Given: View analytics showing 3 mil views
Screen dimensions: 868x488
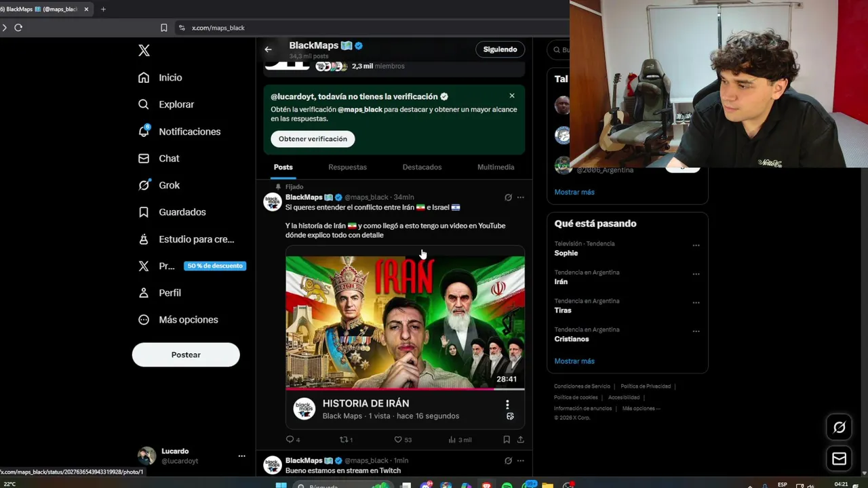Looking at the screenshot, I should pos(460,440).
